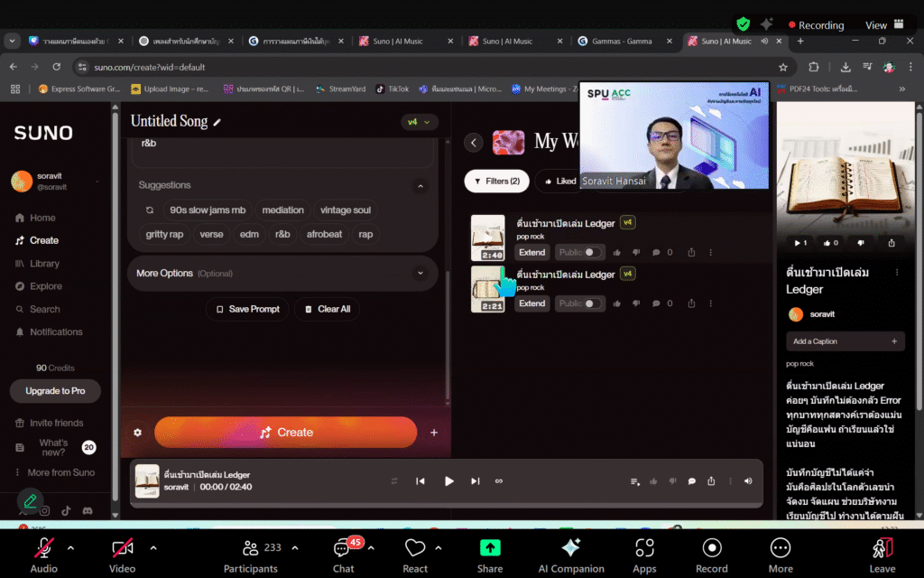This screenshot has height=578, width=924.
Task: Like the song in the detail panel
Action: pyautogui.click(x=831, y=243)
